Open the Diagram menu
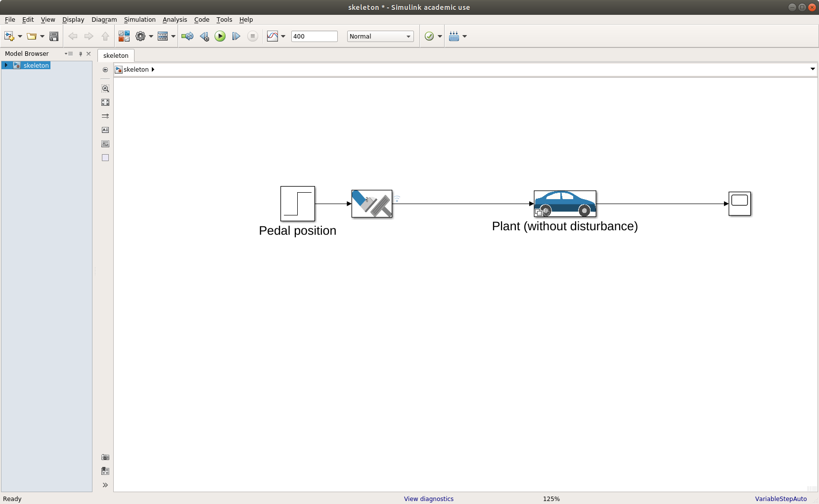Image resolution: width=819 pixels, height=504 pixels. click(x=104, y=20)
